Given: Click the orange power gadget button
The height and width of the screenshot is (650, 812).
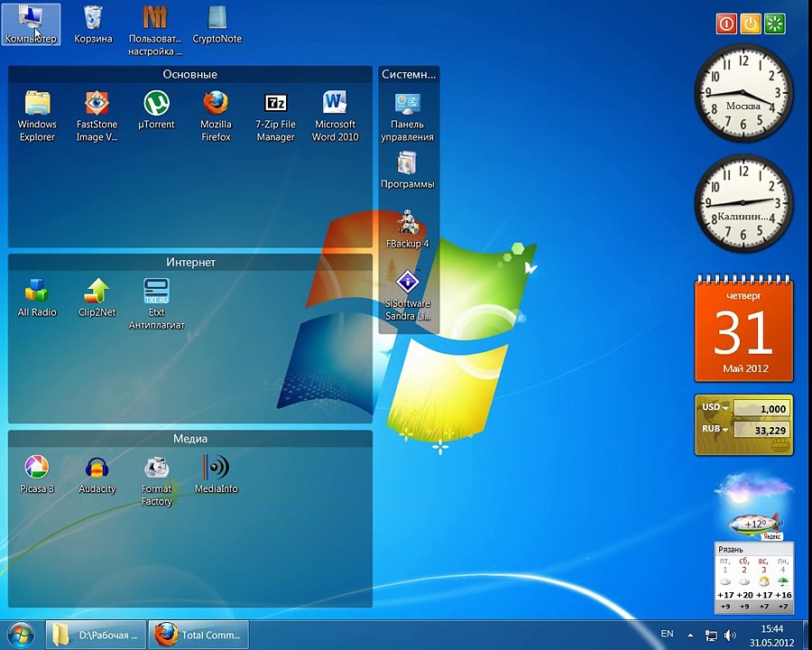Looking at the screenshot, I should coord(751,23).
